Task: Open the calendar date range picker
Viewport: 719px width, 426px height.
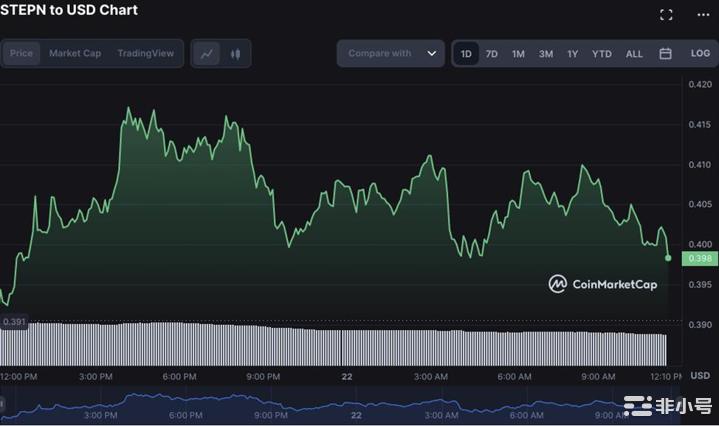Action: (665, 54)
